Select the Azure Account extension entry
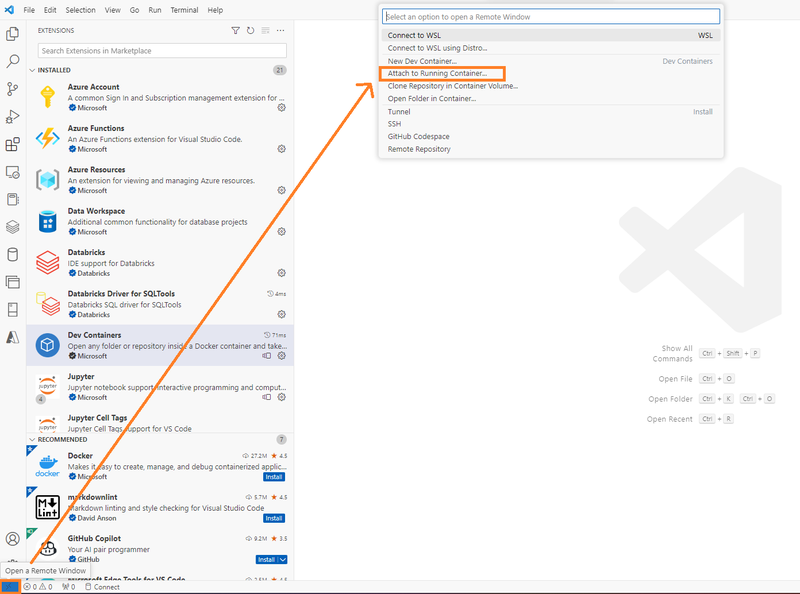Image resolution: width=800 pixels, height=594 pixels. 160,97
